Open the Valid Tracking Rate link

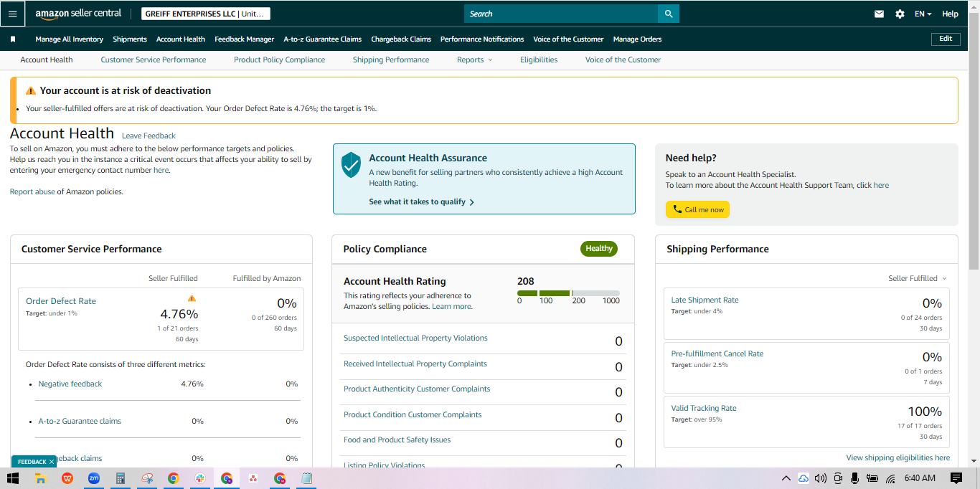tap(704, 408)
